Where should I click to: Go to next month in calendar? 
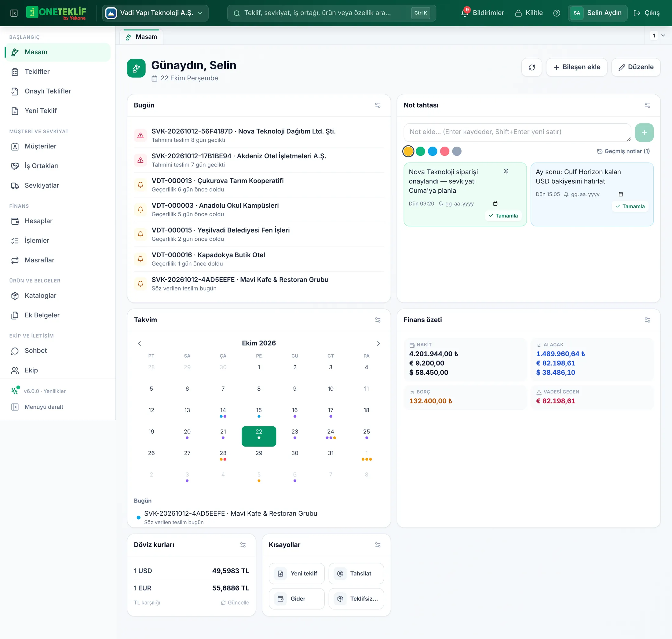[378, 343]
